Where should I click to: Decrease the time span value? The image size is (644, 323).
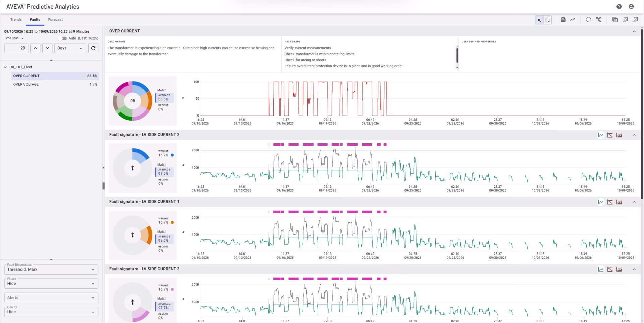coord(47,48)
